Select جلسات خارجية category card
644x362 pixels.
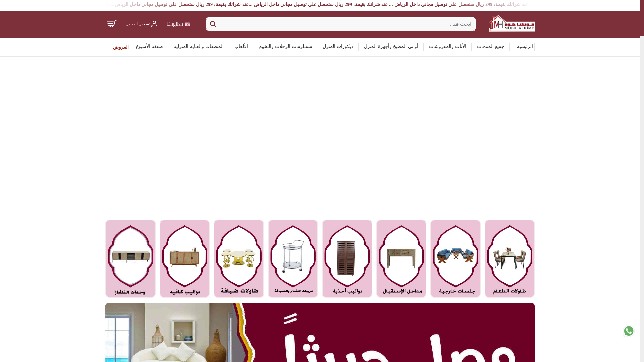point(455,258)
